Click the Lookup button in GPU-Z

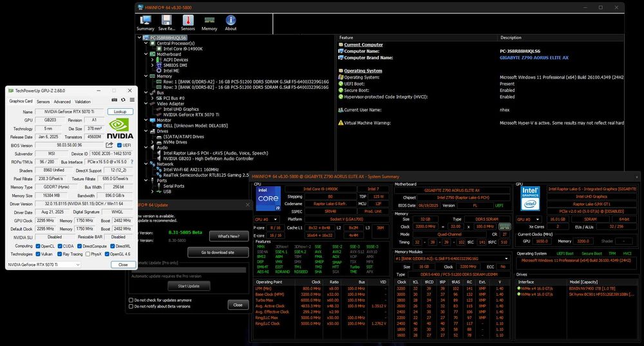[x=120, y=111]
